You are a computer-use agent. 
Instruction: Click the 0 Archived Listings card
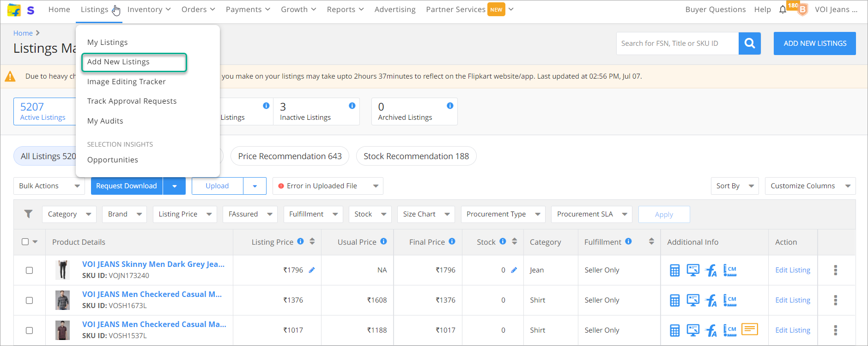tap(414, 111)
